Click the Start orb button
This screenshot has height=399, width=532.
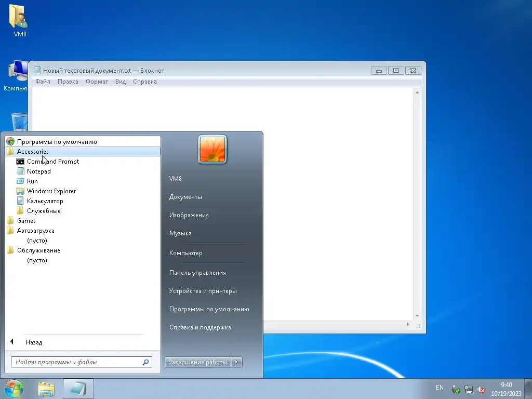click(14, 389)
